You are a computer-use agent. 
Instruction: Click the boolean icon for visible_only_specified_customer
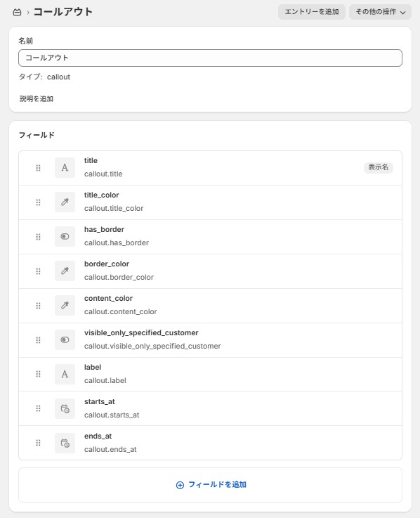coord(65,340)
